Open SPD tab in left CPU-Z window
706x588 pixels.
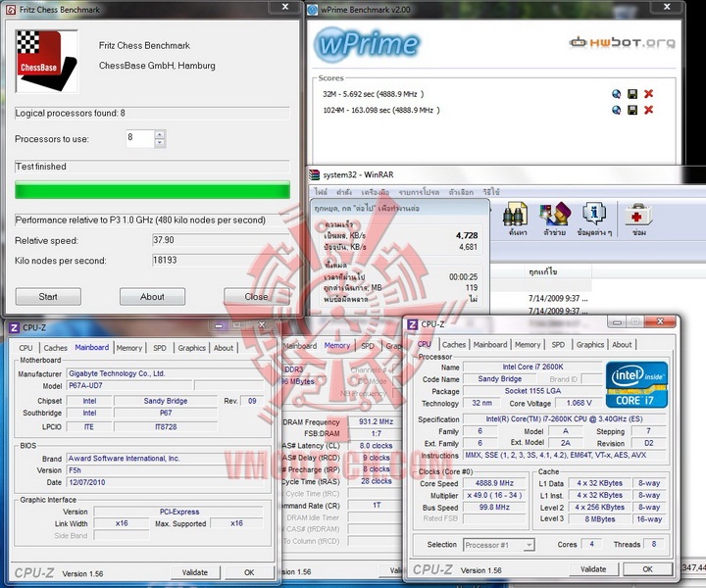click(x=160, y=348)
